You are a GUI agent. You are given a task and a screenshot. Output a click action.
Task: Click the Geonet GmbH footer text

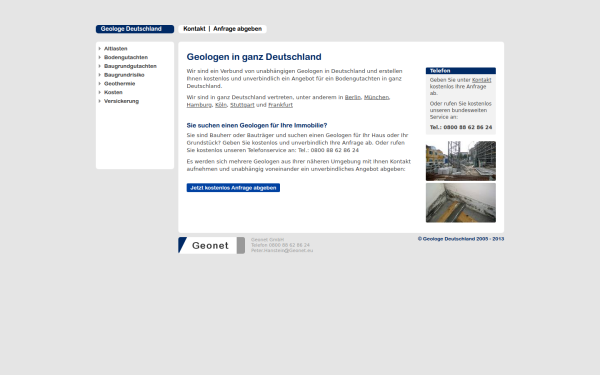click(267, 240)
